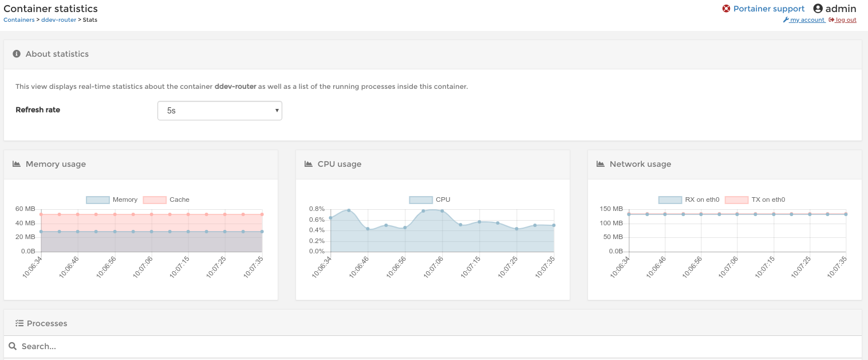Select the Network usage chart icon
This screenshot has width=868, height=360.
pyautogui.click(x=599, y=163)
